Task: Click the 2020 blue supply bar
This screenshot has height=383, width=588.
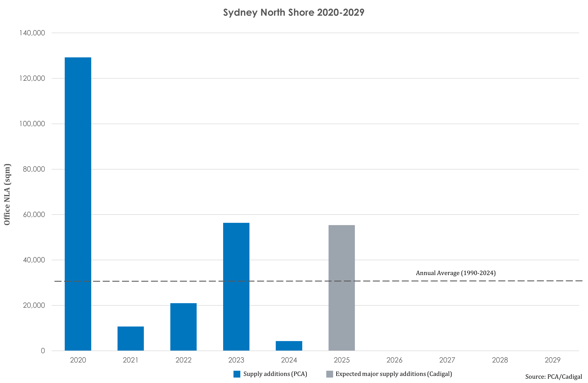Action: (x=78, y=204)
